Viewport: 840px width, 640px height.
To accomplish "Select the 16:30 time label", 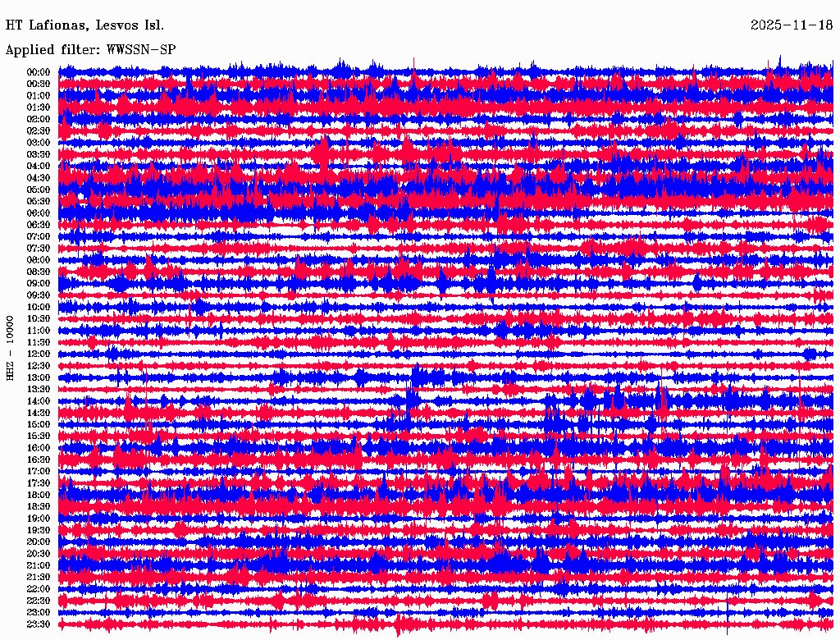I will [38, 459].
